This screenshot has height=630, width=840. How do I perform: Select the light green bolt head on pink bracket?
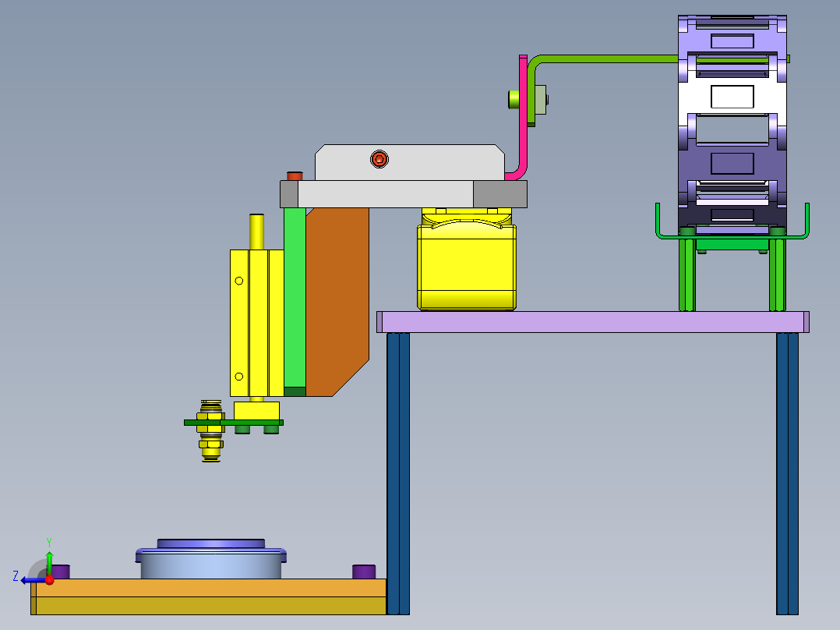point(514,100)
